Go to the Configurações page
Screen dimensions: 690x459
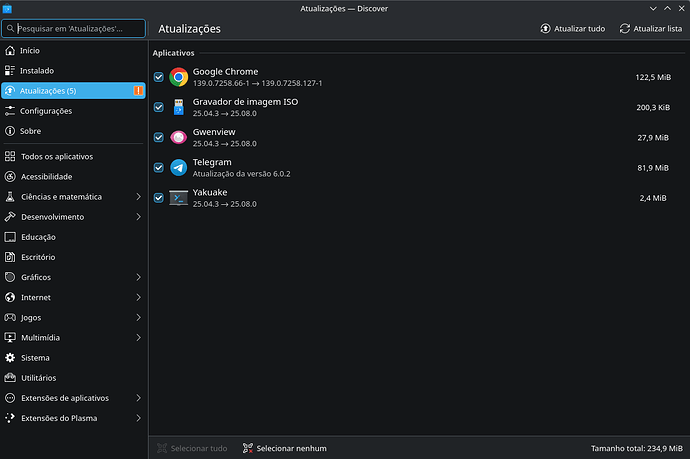click(x=45, y=111)
